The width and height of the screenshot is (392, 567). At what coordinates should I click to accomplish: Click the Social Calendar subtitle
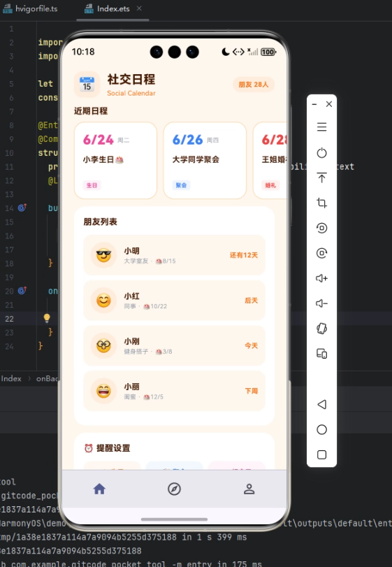131,93
